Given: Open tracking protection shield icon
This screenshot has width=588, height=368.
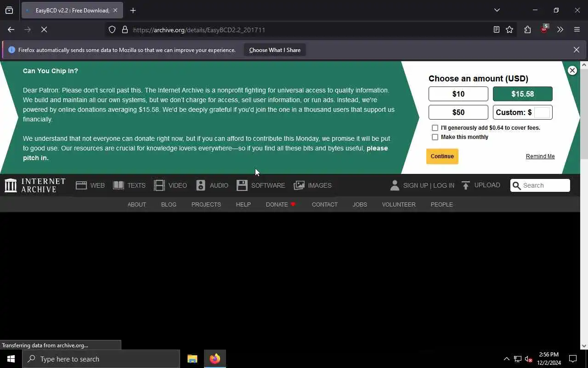Looking at the screenshot, I should pos(112,30).
